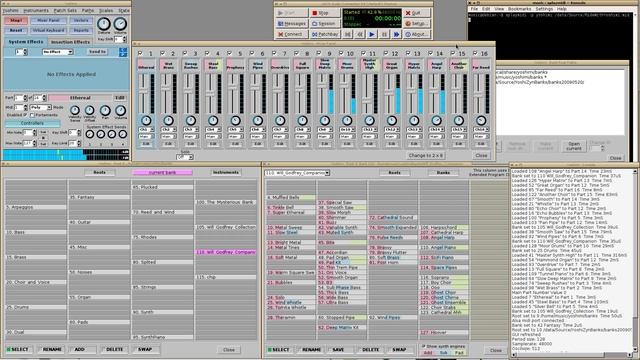Screen dimensions: 640x360
Task: Open the No Effect type dropdown
Action: tap(58, 52)
